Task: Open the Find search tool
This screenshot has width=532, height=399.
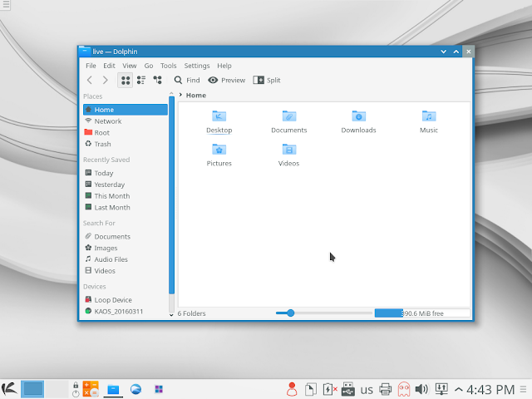Action: point(187,80)
